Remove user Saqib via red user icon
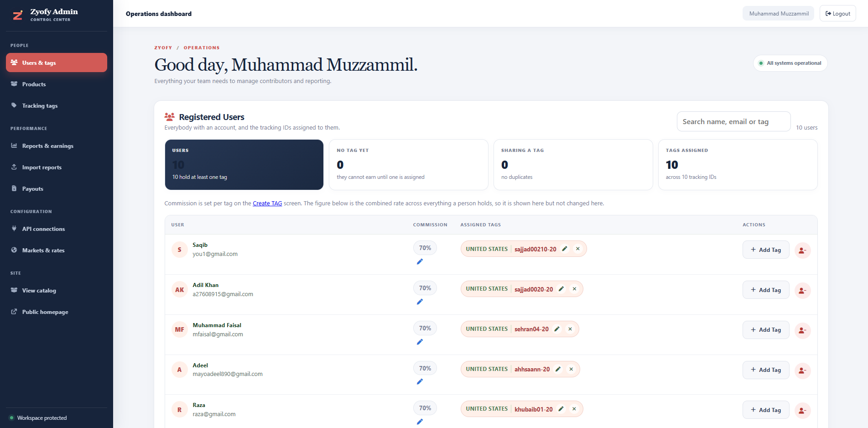Screen dimensions: 868x428 click(802, 250)
